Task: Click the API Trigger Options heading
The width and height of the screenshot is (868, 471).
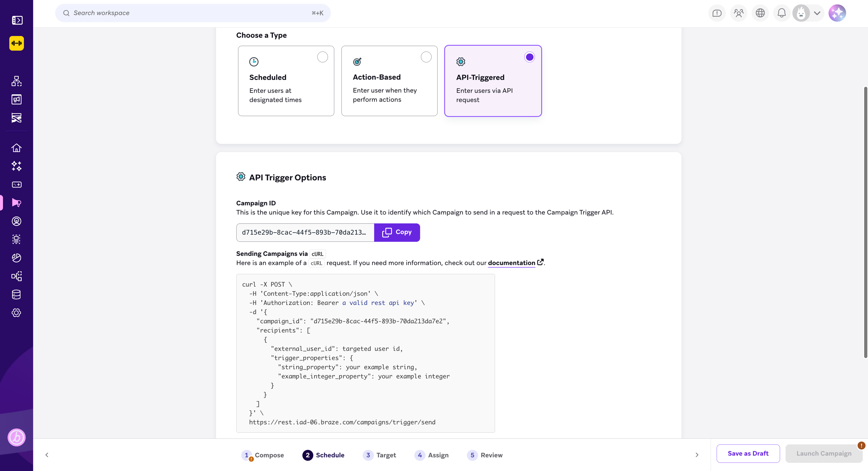Action: pos(288,178)
